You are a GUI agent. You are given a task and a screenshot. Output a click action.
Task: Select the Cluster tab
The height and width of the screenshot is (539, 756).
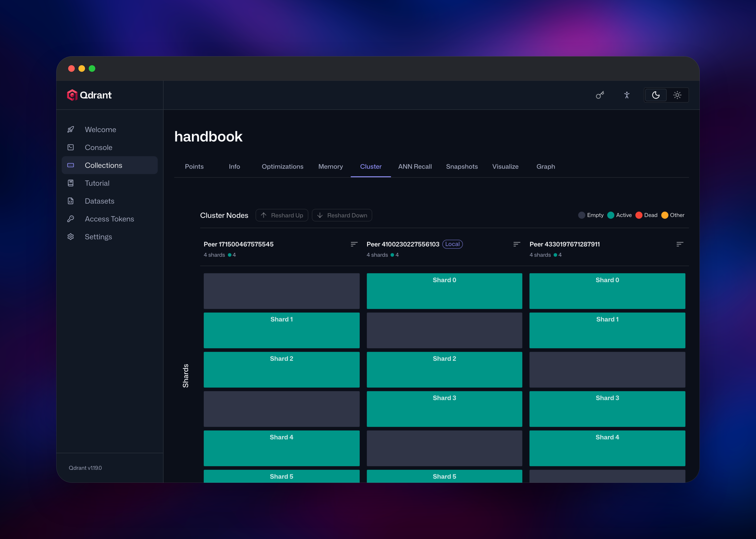[371, 167]
